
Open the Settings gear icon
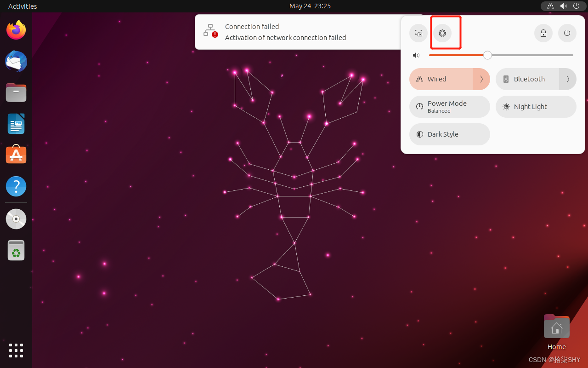(x=442, y=33)
